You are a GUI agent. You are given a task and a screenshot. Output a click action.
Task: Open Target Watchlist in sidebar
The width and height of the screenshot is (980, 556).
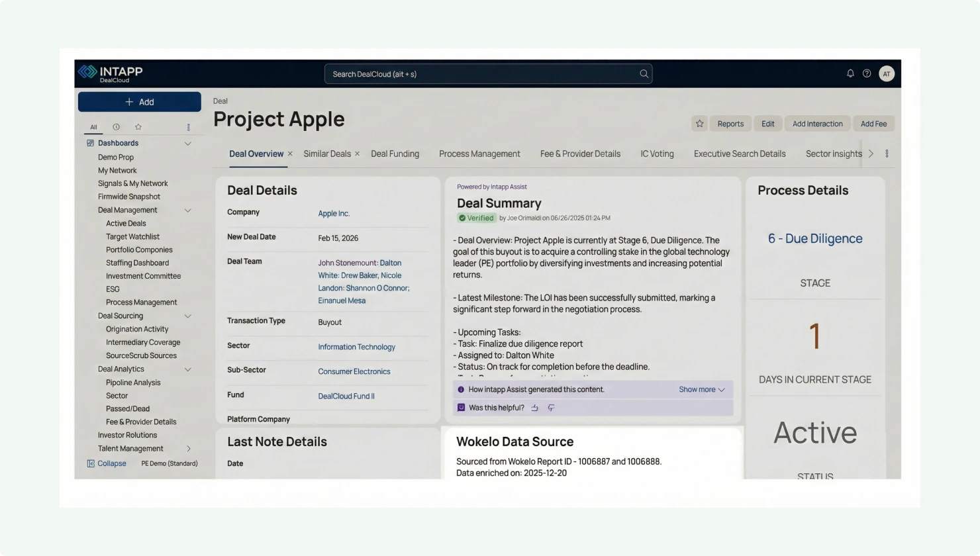[132, 236]
